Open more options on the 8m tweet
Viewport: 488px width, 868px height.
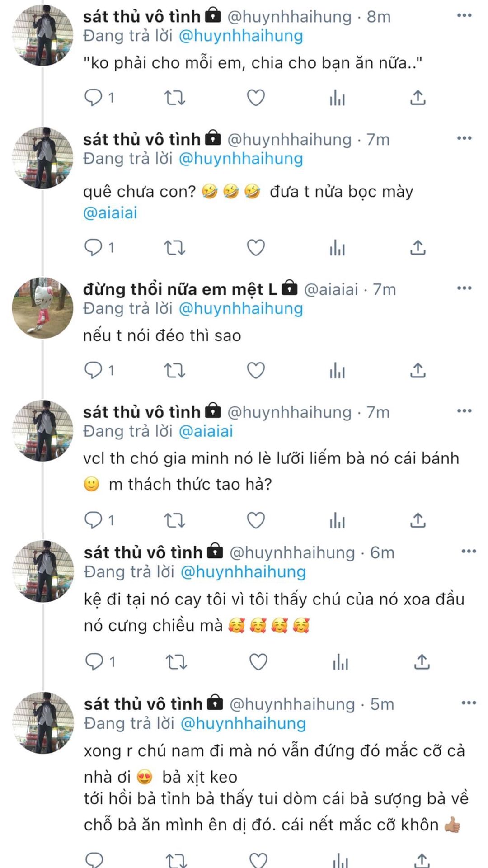(465, 16)
